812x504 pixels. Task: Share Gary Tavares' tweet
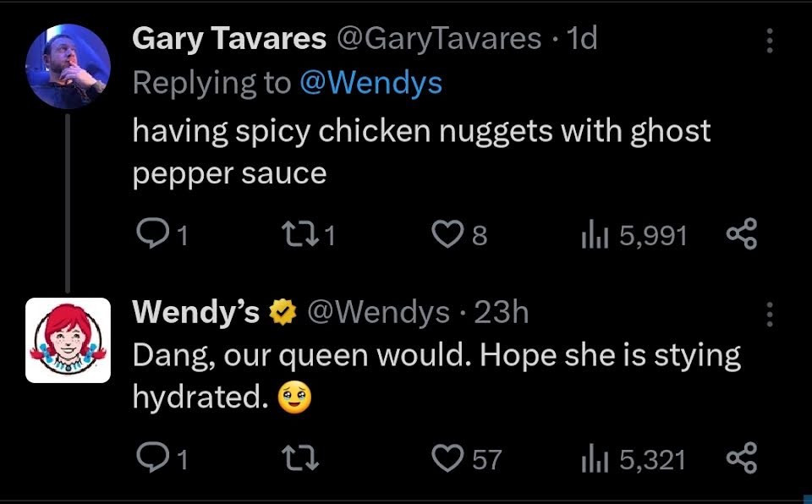coord(742,234)
